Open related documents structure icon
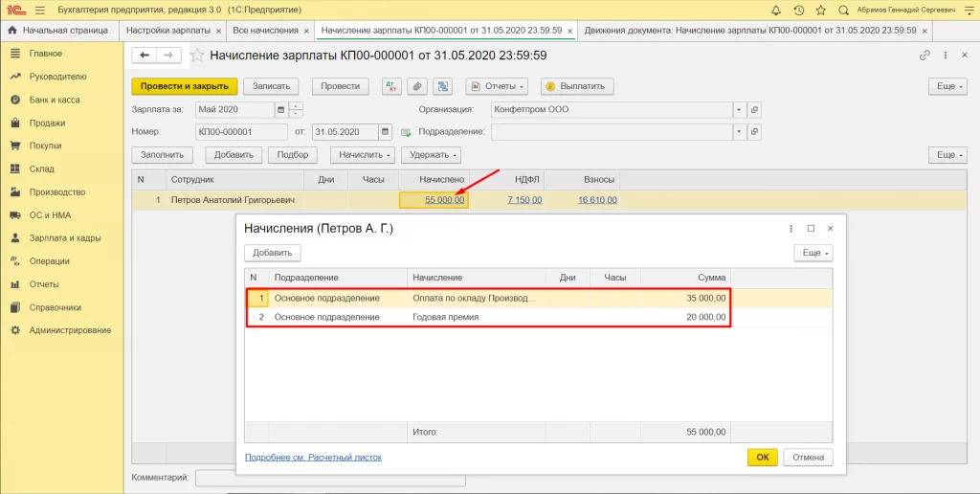This screenshot has height=494, width=980. pos(442,86)
